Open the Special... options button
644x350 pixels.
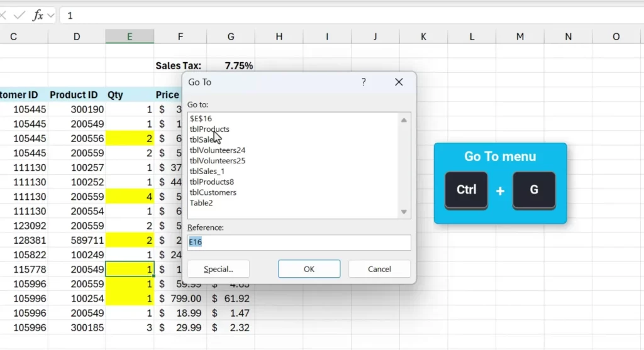(218, 269)
